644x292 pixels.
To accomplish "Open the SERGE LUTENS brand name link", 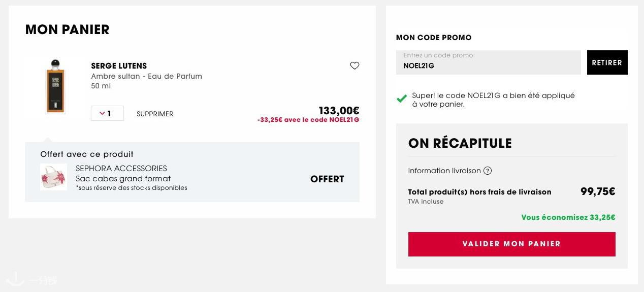I will pos(119,66).
